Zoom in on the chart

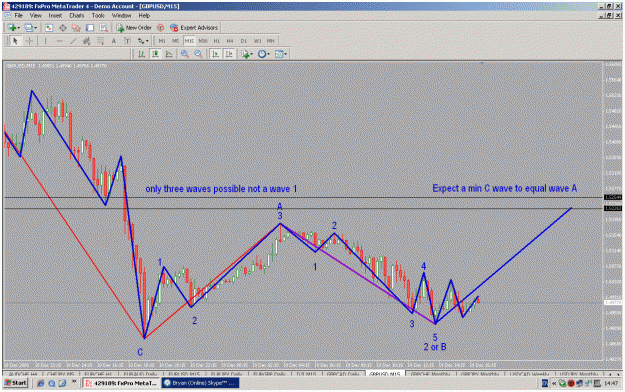click(x=185, y=54)
